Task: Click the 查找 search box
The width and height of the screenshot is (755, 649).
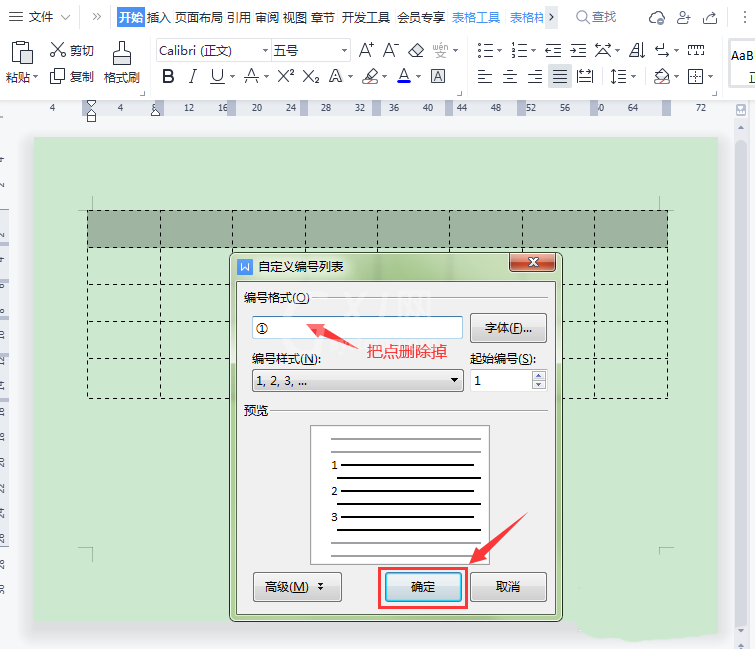Action: click(596, 17)
